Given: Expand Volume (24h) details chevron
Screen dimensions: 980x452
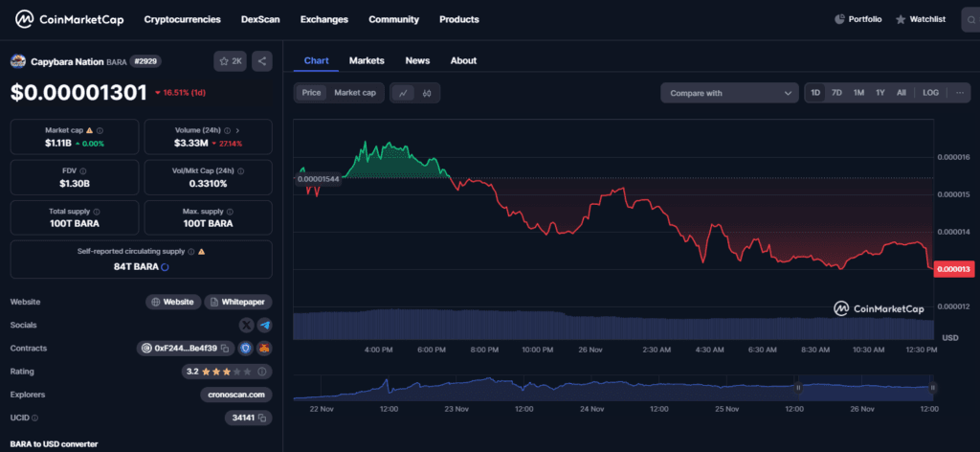Looking at the screenshot, I should pos(238,130).
